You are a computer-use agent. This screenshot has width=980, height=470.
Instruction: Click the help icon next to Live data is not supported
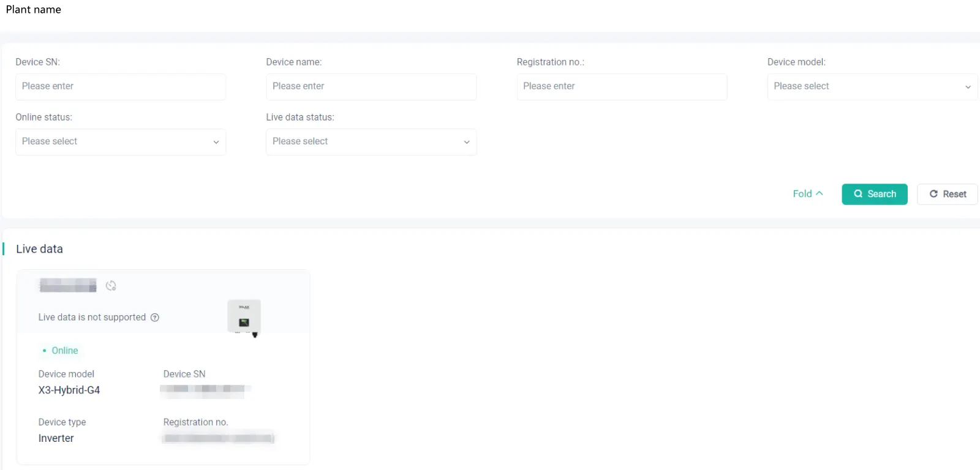[x=155, y=318]
